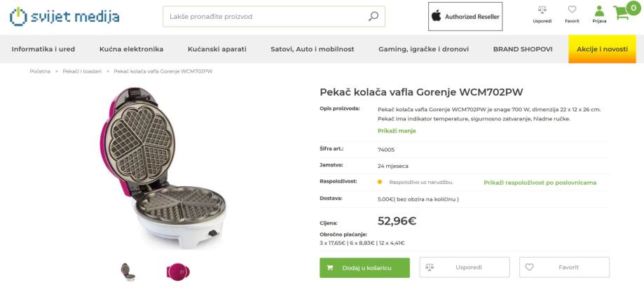Click the Svijet Medija logo
This screenshot has width=644, height=289.
(x=64, y=16)
